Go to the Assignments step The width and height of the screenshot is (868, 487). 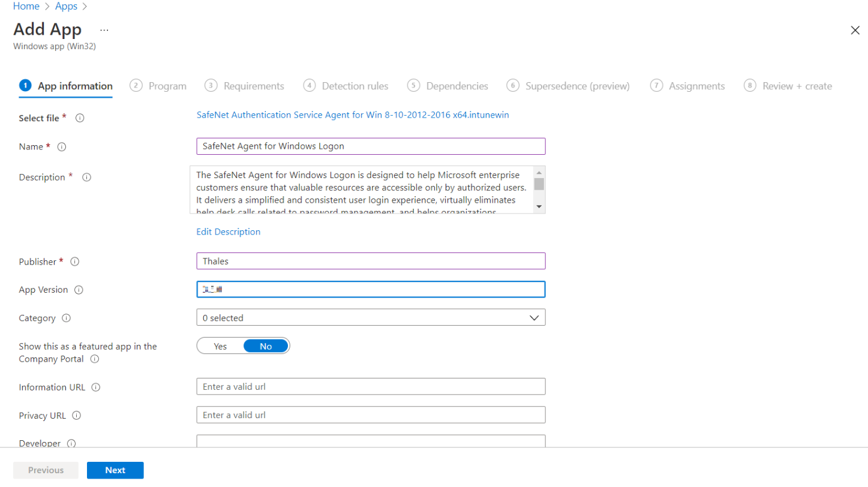[x=687, y=86]
